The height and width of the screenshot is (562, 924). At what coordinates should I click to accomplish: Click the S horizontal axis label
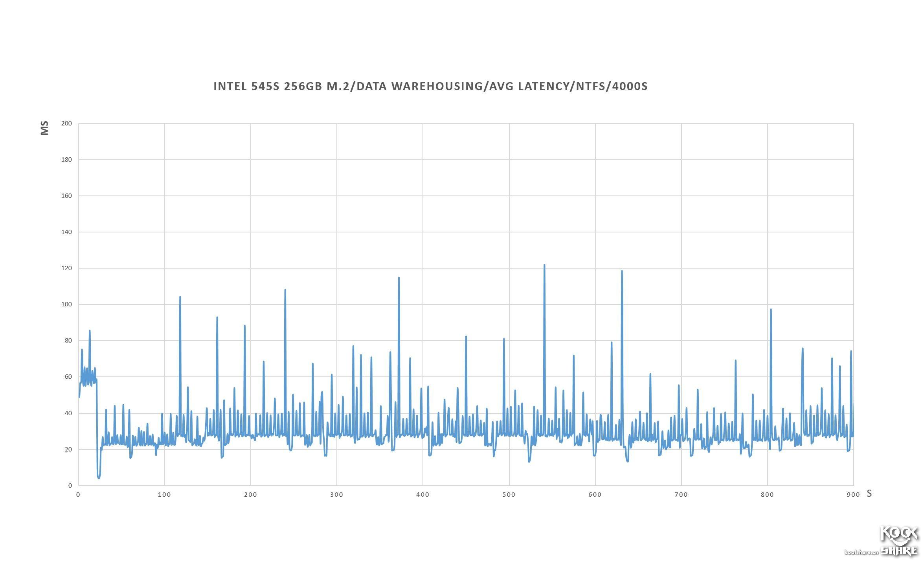click(869, 494)
